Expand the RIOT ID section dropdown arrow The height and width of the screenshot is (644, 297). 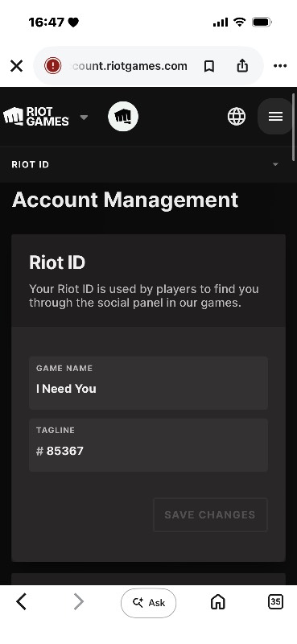[x=275, y=165]
